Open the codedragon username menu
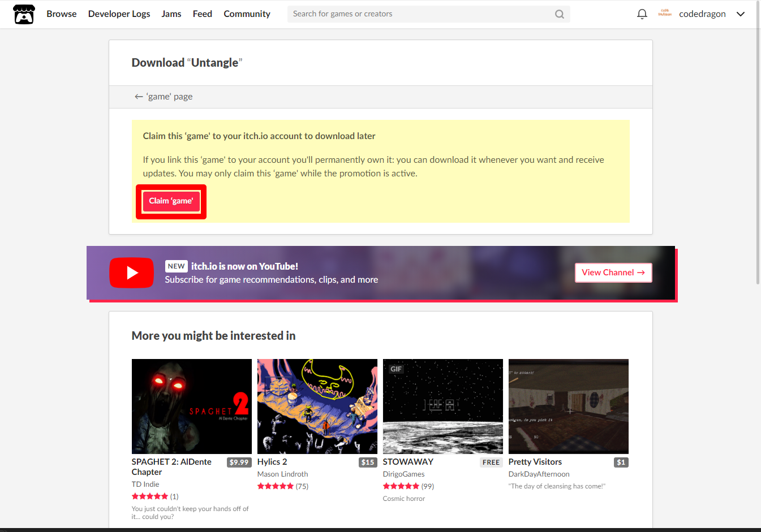This screenshot has height=532, width=761. click(x=702, y=14)
